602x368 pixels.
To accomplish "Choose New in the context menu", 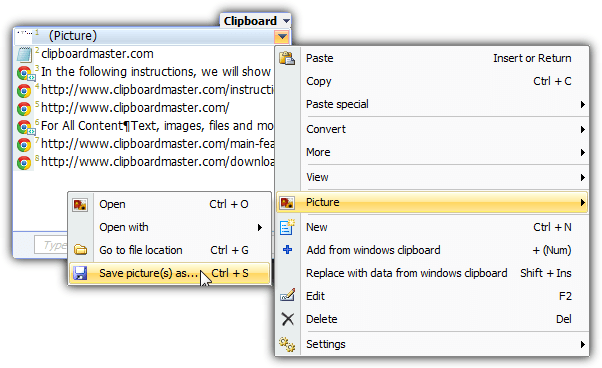I will 432,227.
